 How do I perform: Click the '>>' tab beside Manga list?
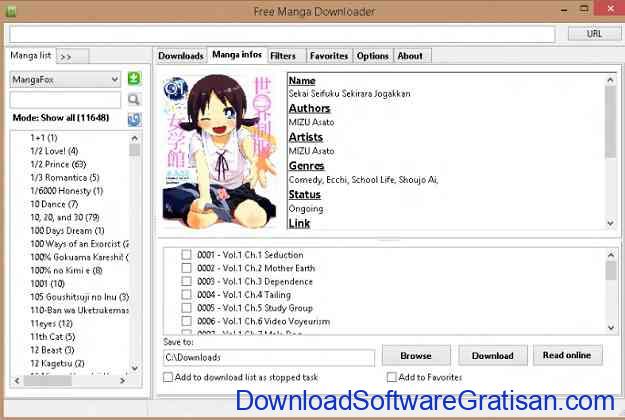[72, 57]
